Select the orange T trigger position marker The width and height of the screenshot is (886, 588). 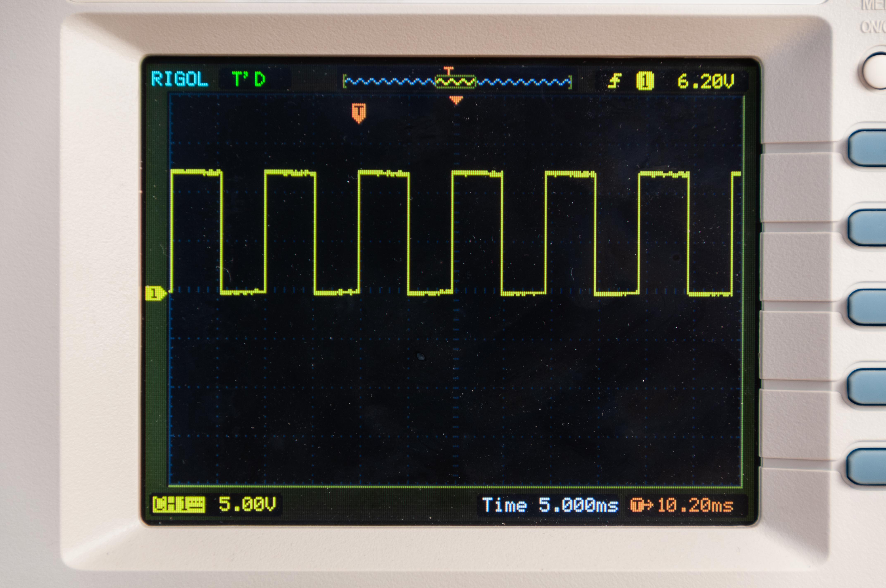click(359, 113)
